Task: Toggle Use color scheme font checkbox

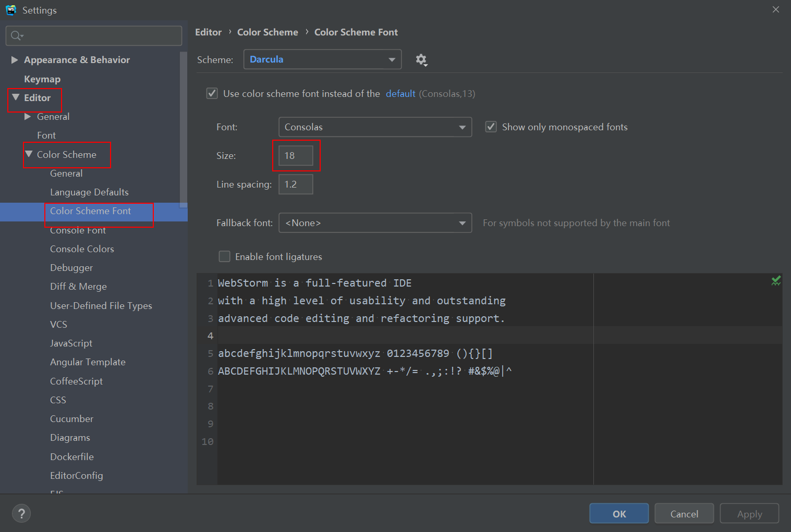Action: [x=212, y=93]
